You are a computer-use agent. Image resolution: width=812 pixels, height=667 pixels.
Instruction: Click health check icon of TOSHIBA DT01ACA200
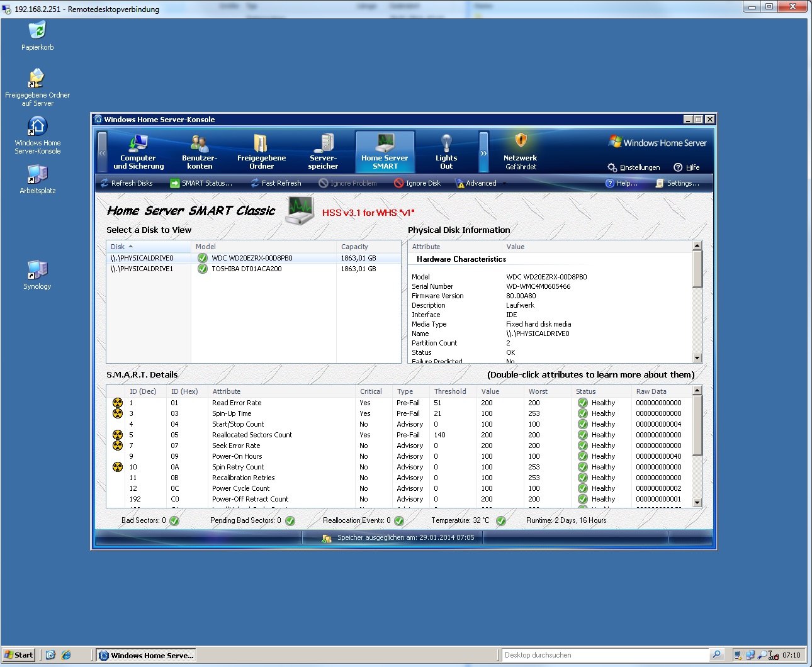203,269
